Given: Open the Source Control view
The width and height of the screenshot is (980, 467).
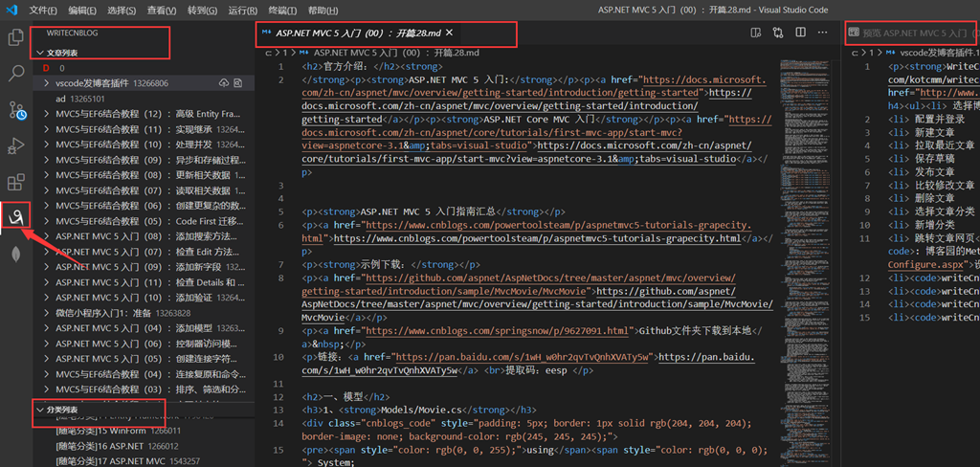Looking at the screenshot, I should tap(15, 110).
